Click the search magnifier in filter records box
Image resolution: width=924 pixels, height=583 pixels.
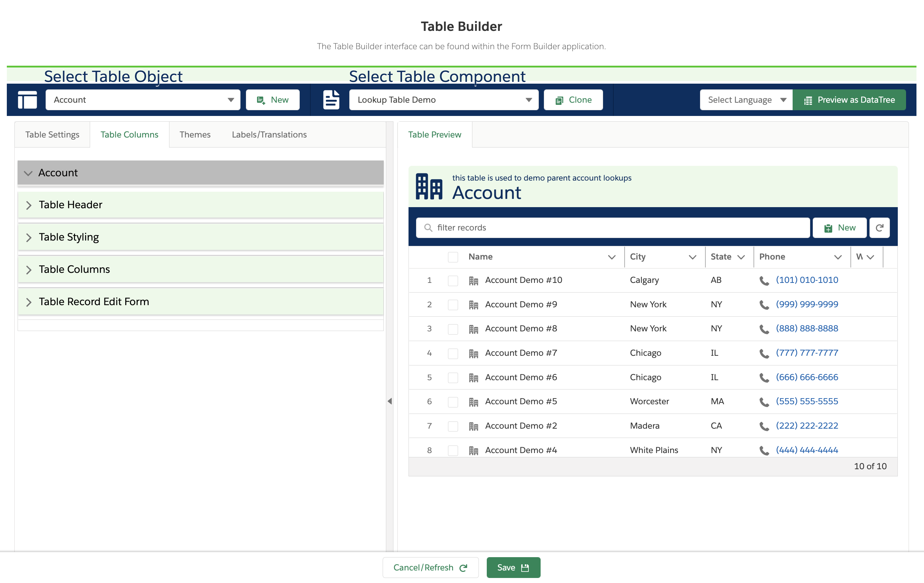[x=428, y=228]
